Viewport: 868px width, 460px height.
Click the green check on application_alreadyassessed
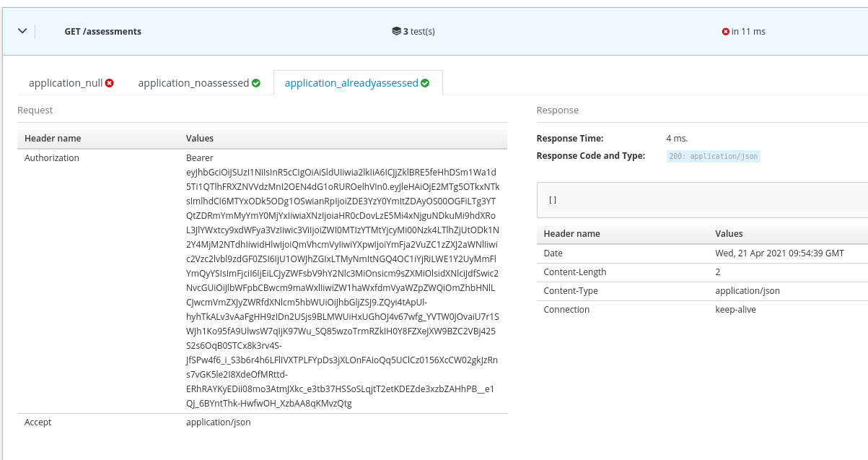point(425,83)
